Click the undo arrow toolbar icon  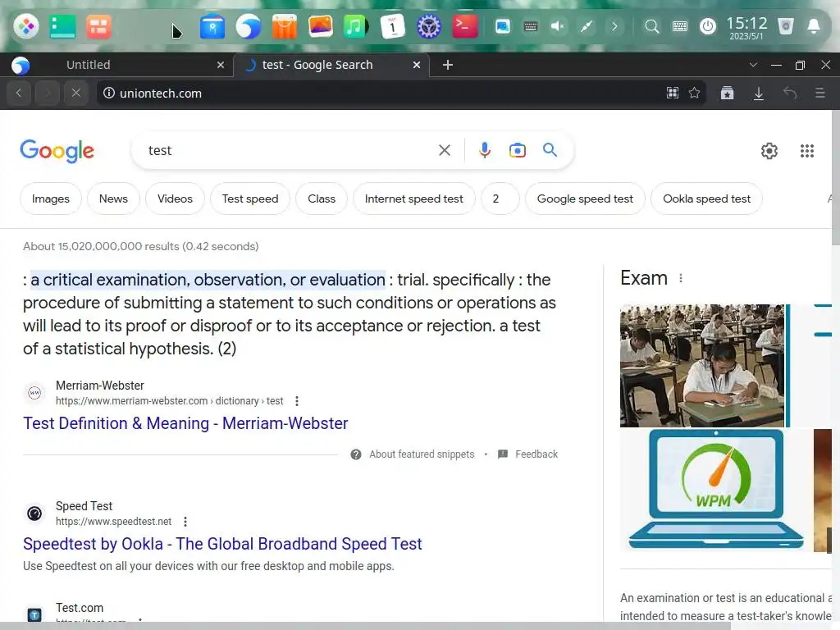pos(790,94)
